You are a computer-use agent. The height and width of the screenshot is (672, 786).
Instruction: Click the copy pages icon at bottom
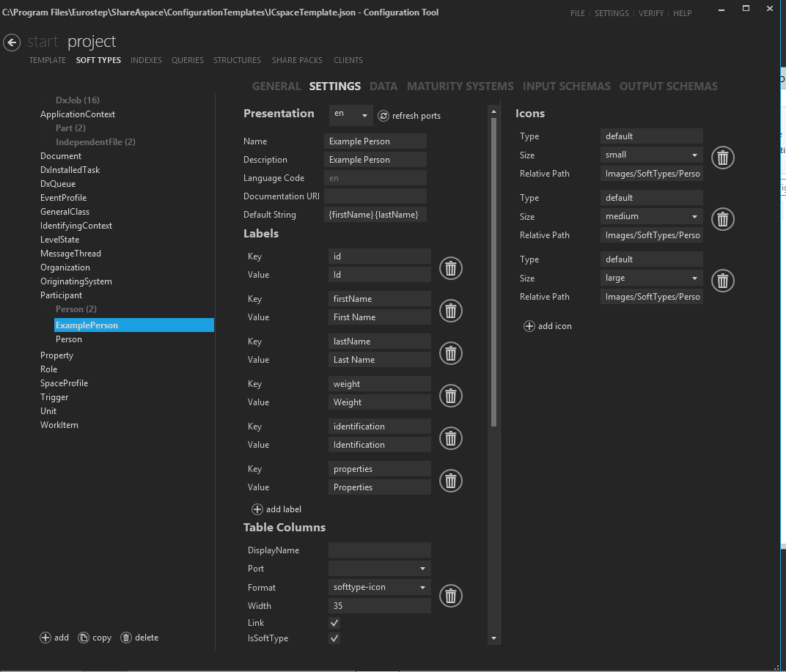[x=84, y=638]
